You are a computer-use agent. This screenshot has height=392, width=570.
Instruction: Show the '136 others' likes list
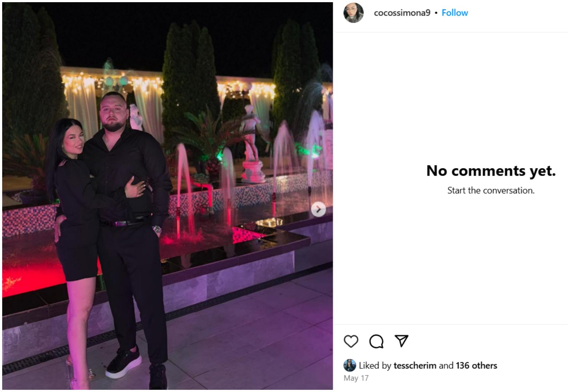(x=476, y=366)
